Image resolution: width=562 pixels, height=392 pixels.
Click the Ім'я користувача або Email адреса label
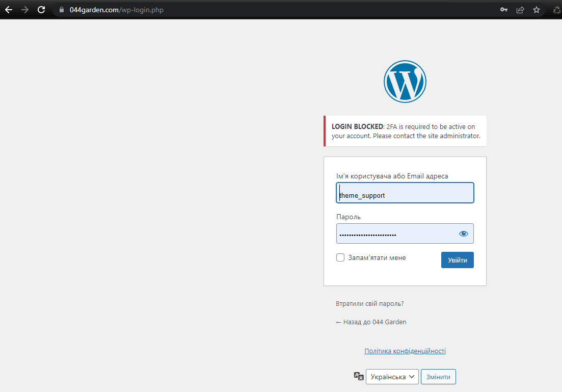pyautogui.click(x=392, y=176)
